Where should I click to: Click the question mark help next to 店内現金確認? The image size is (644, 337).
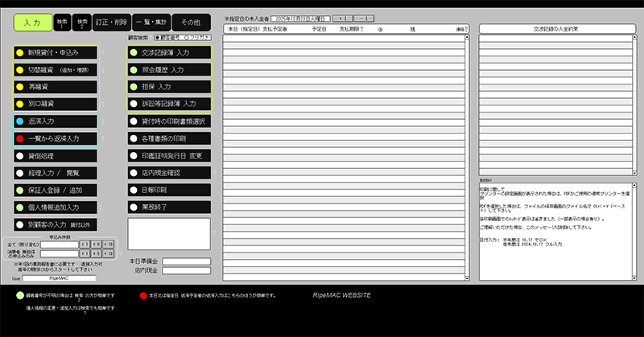[216, 173]
